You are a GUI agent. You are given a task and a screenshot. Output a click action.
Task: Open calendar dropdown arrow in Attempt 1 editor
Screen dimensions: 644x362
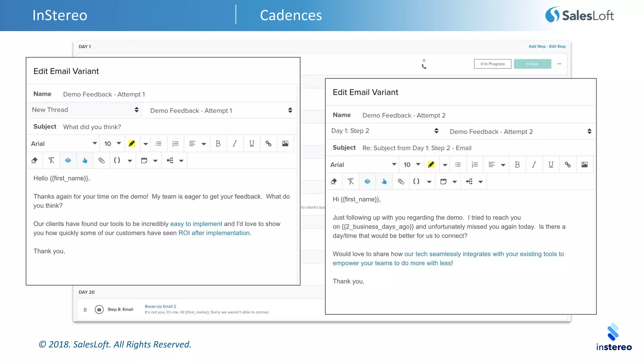155,161
